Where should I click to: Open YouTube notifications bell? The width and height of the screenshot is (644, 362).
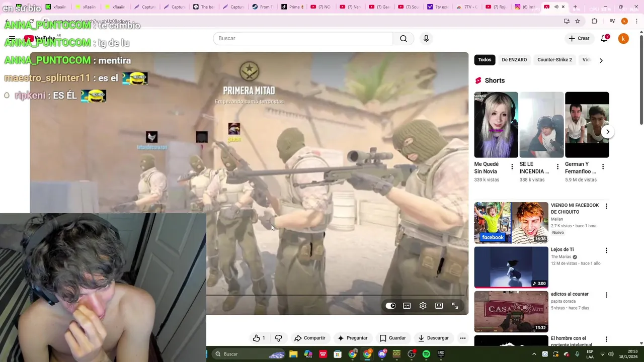604,38
